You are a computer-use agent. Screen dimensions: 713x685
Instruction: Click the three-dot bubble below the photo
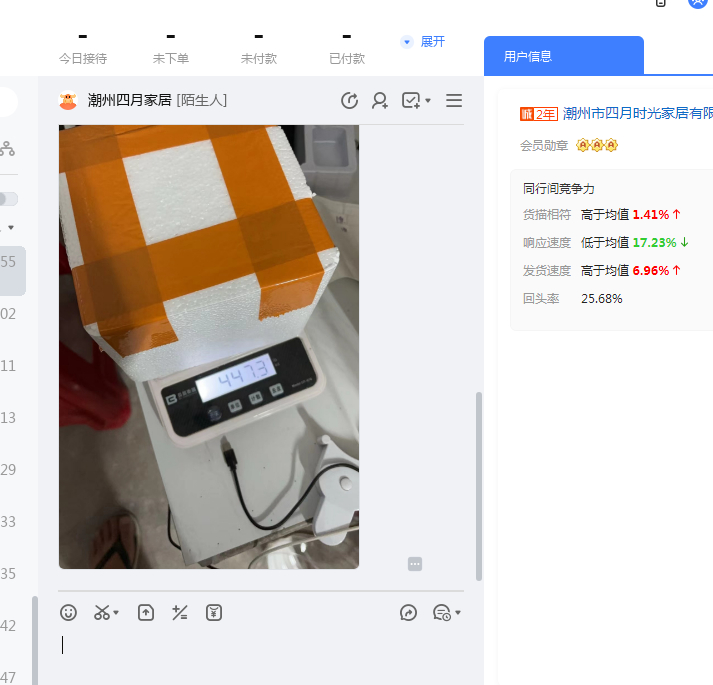pyautogui.click(x=415, y=564)
